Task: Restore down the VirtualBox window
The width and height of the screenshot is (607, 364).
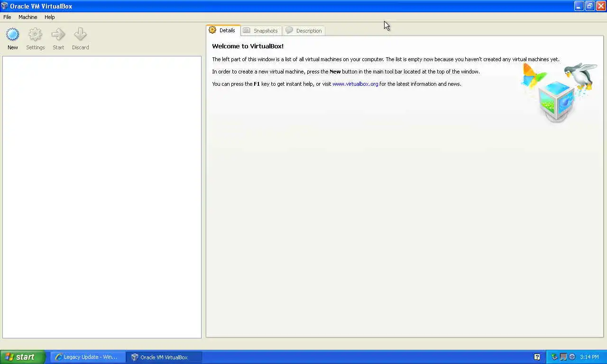Action: click(590, 6)
